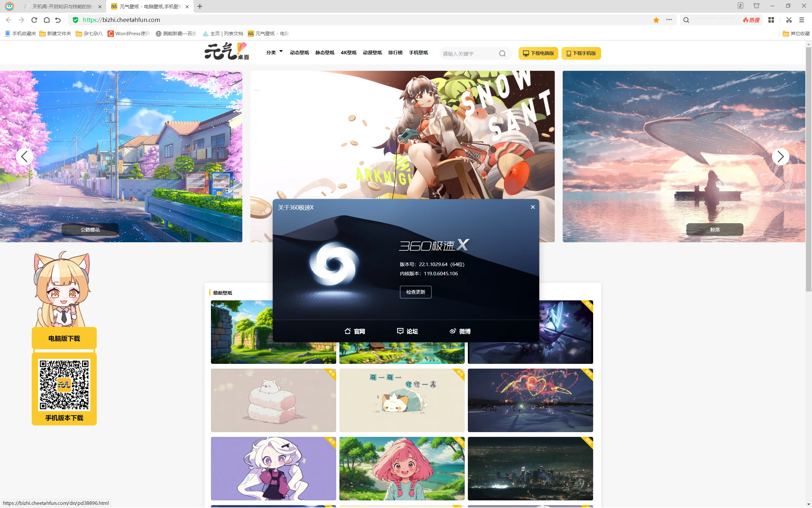Open the 动态壁纸 menu item
The image size is (812, 508).
(299, 52)
